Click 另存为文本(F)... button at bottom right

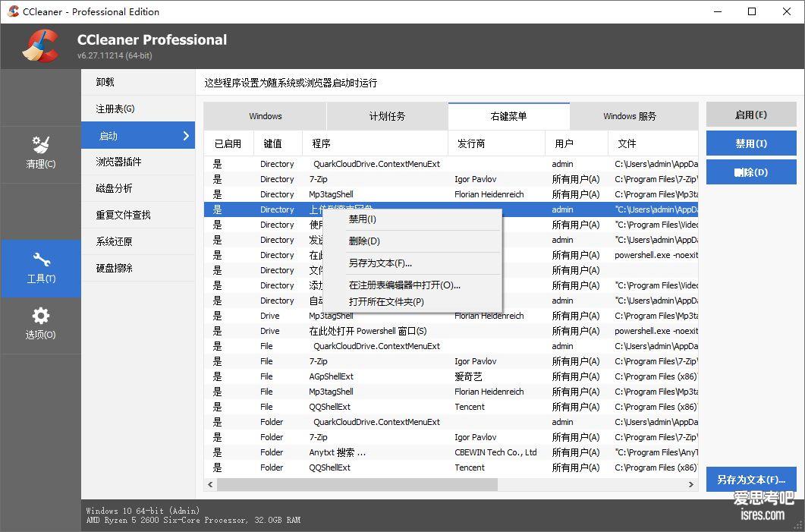(x=751, y=480)
